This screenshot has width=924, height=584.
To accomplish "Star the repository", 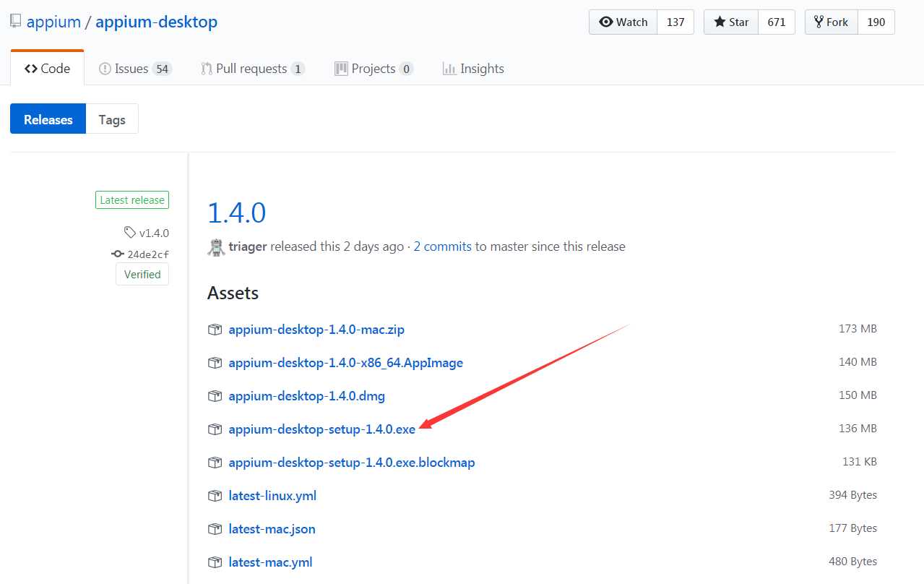I will pyautogui.click(x=731, y=22).
